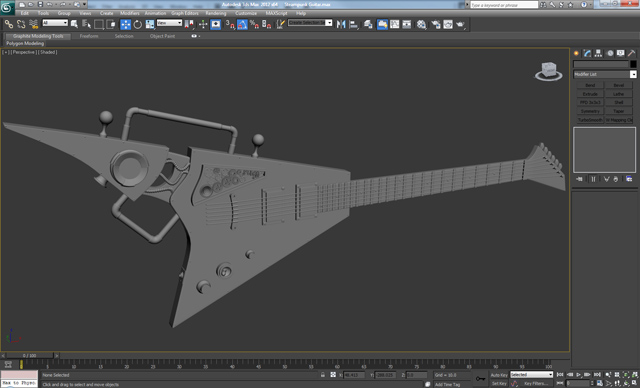Open the selection filter 'All' dropdown
Screen dimensions: 640x388
pos(55,23)
